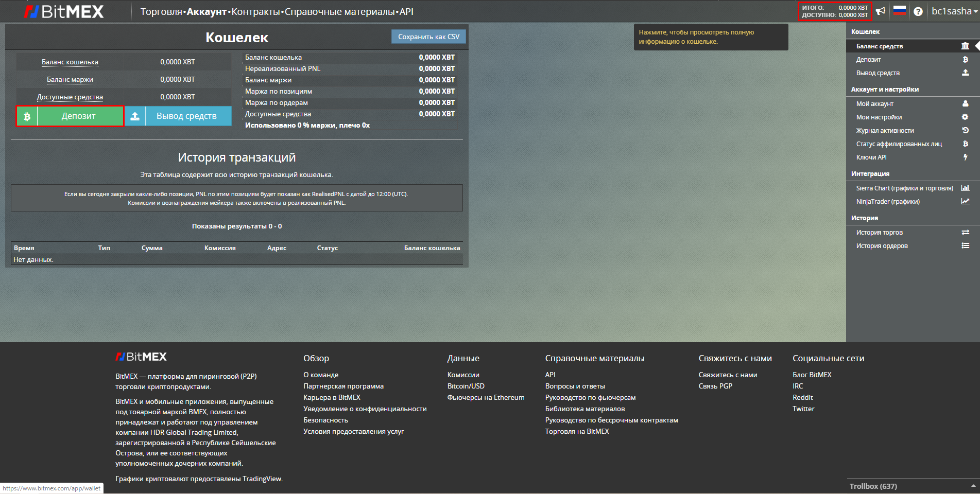Click the bitcoin icon beside sidebar Депозит

click(x=965, y=60)
